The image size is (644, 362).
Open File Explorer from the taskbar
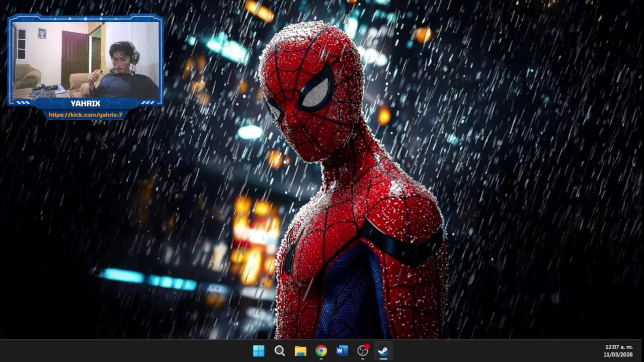coord(300,351)
